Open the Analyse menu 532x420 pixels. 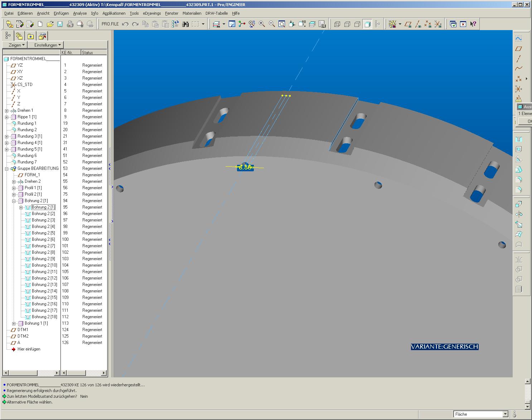(x=80, y=13)
